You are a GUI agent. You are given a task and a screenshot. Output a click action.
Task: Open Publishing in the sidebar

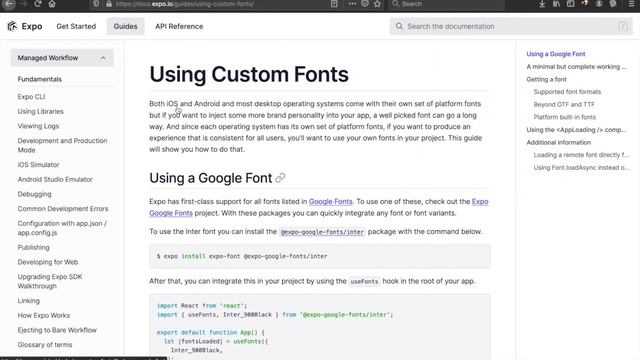33,247
